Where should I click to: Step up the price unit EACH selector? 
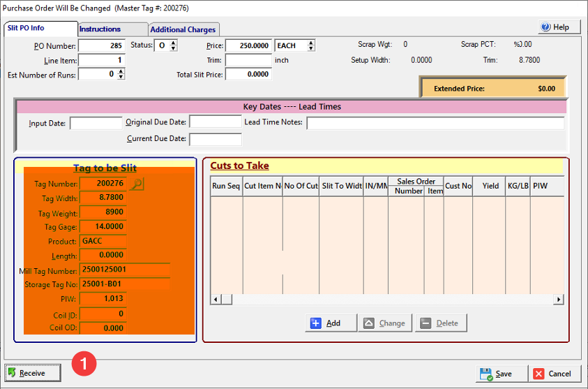tap(311, 43)
